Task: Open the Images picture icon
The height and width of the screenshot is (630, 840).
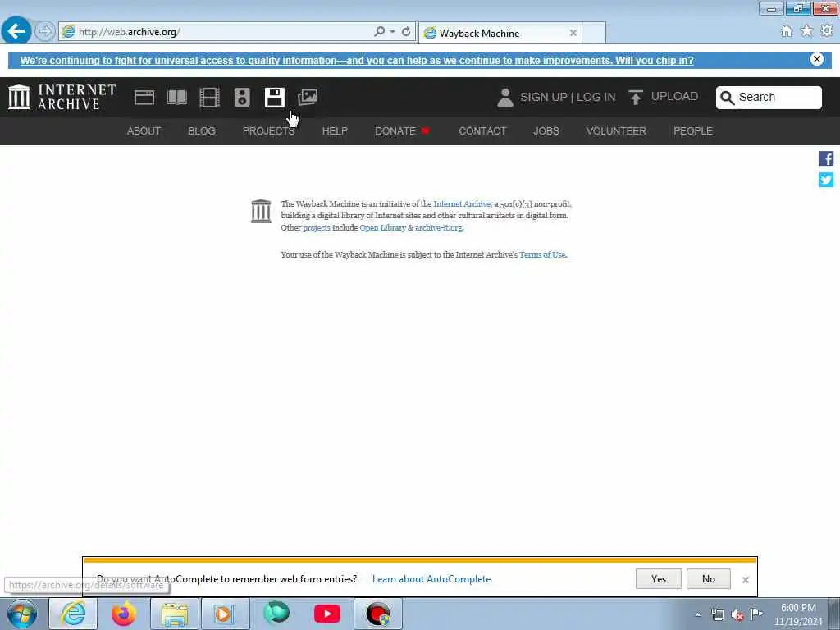Action: point(308,97)
